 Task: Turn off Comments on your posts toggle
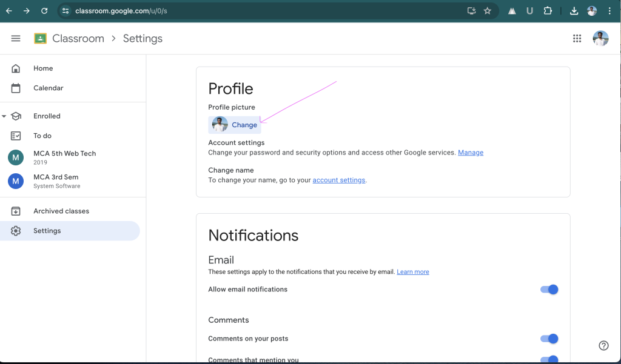click(x=549, y=339)
